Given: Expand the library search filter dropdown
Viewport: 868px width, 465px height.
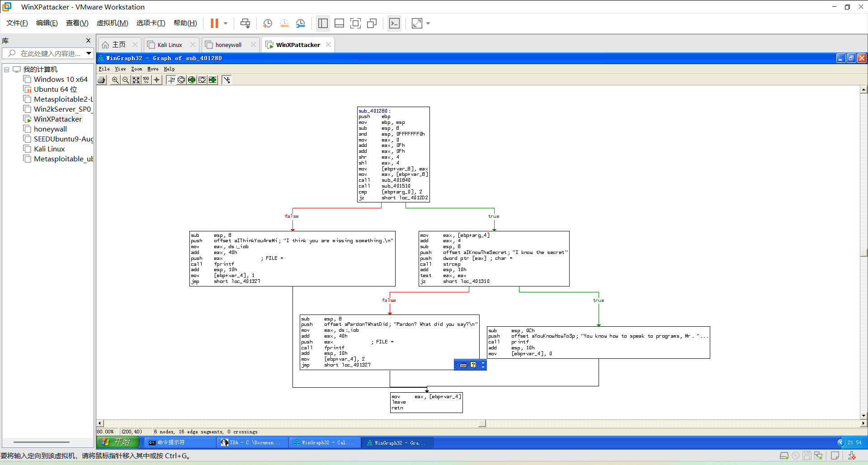Looking at the screenshot, I should pyautogui.click(x=89, y=53).
